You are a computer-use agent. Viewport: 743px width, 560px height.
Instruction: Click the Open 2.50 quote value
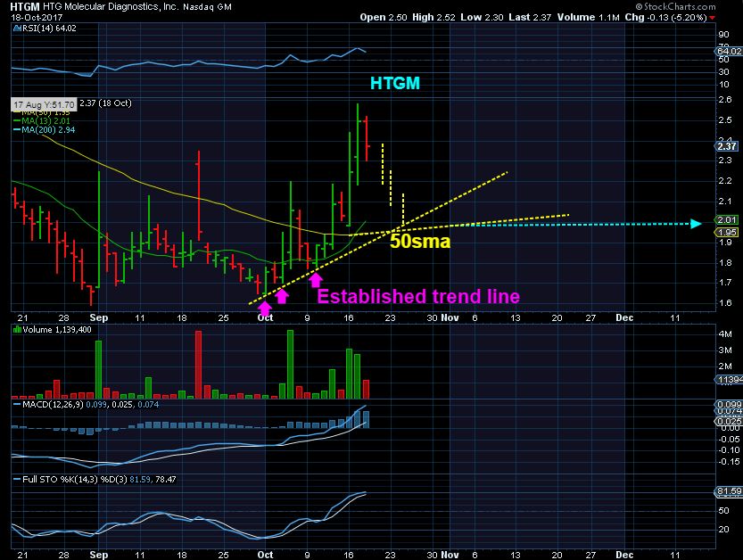click(x=384, y=17)
